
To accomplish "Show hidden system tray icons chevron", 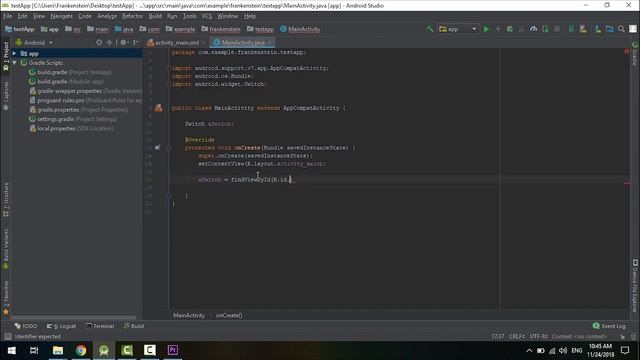I will coord(529,351).
